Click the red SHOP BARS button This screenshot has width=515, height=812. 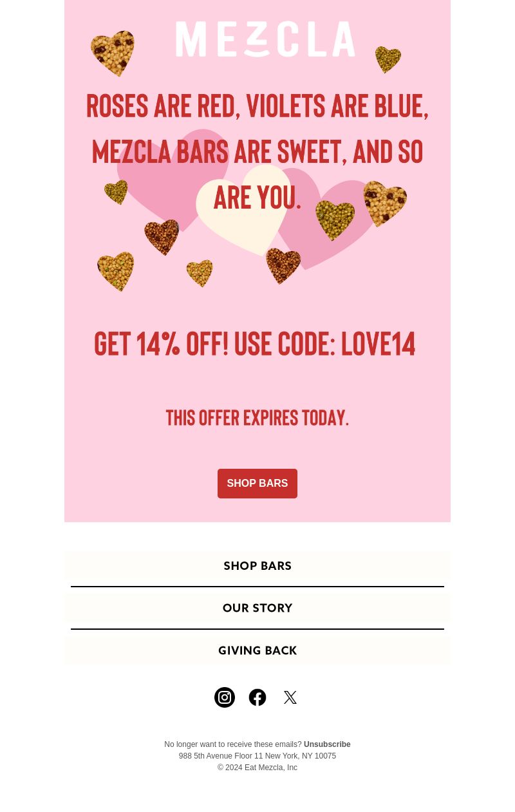[x=257, y=484]
